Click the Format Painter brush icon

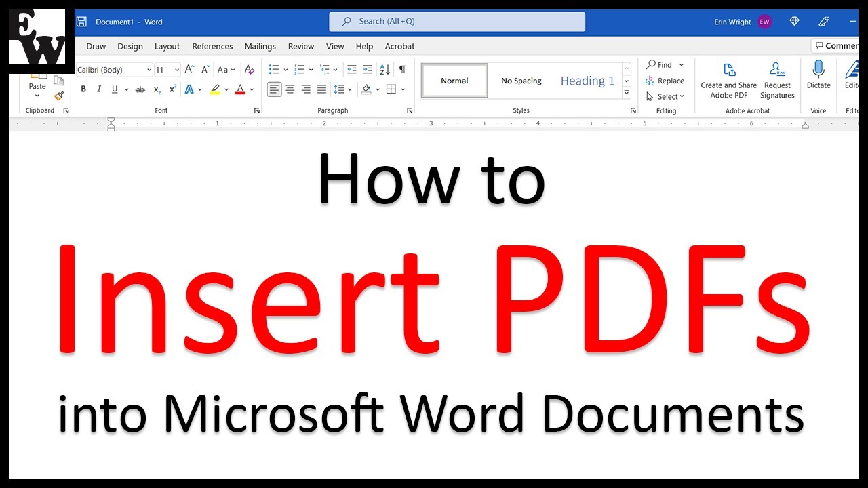point(59,96)
